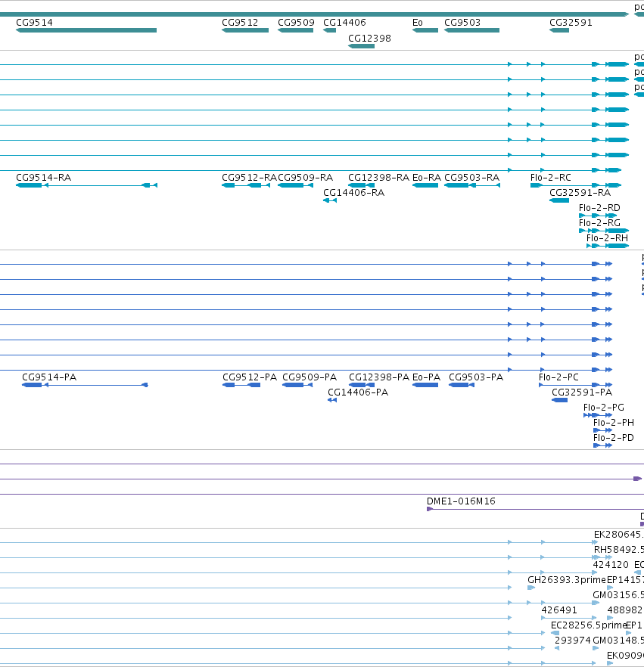Click the GM03156.5 EST label
Viewport: 644px width, 667px height.
tap(618, 595)
